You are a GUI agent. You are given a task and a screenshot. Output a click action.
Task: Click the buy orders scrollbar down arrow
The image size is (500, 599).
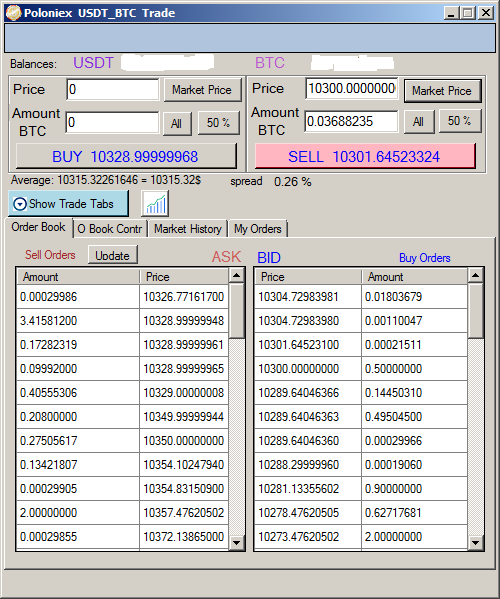click(x=476, y=542)
